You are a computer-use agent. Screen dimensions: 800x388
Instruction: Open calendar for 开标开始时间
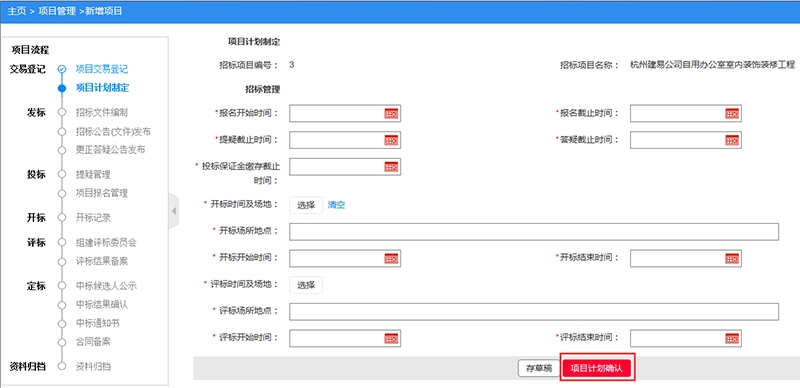tap(391, 258)
